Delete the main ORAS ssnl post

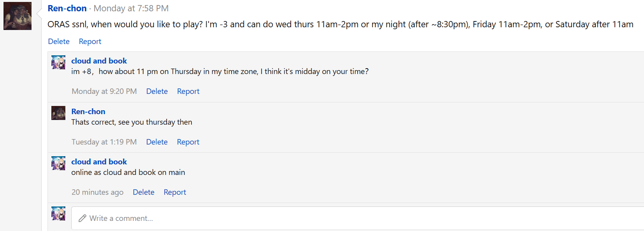click(59, 41)
